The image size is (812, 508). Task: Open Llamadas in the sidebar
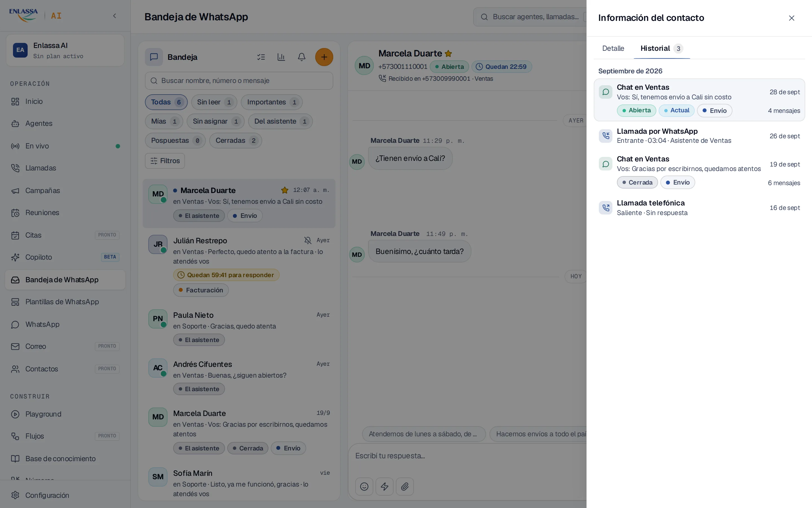65,168
